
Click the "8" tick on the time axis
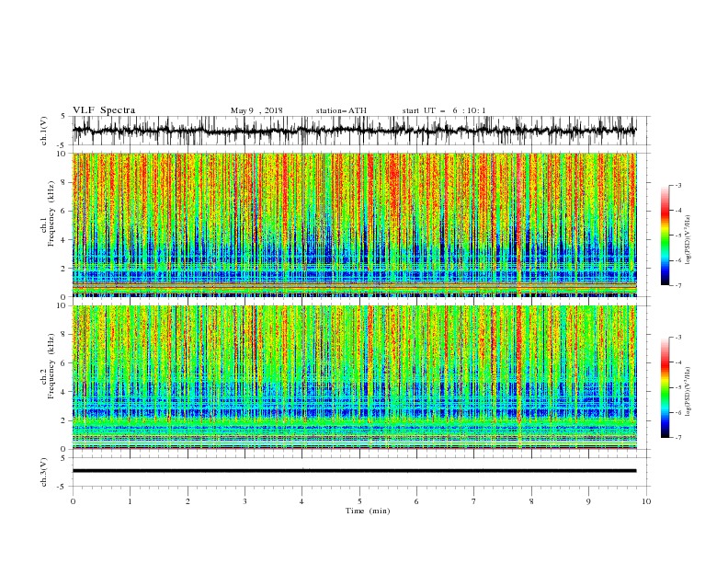click(x=531, y=501)
